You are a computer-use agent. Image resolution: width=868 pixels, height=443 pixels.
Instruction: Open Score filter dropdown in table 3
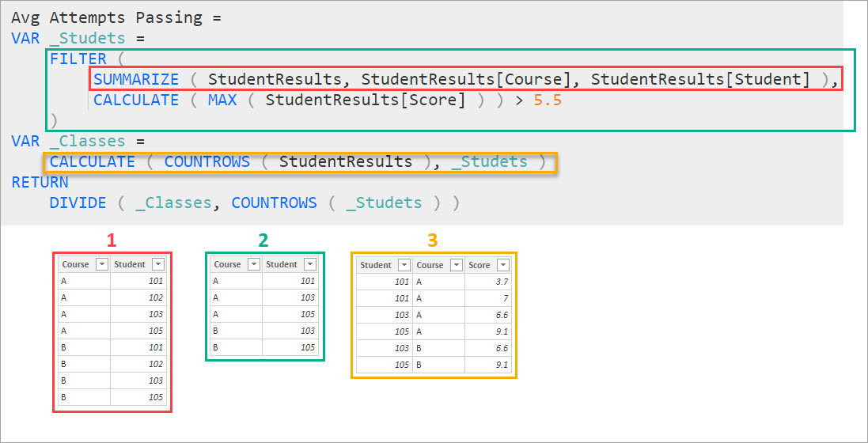502,265
